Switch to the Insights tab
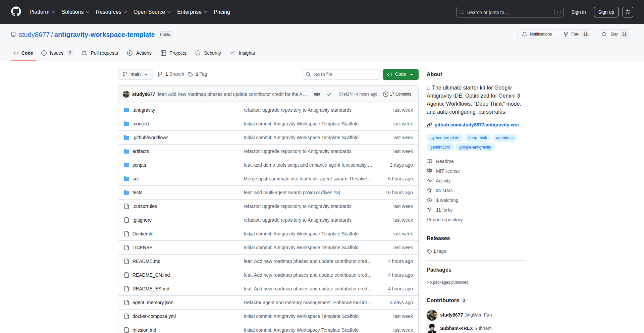 click(x=242, y=53)
